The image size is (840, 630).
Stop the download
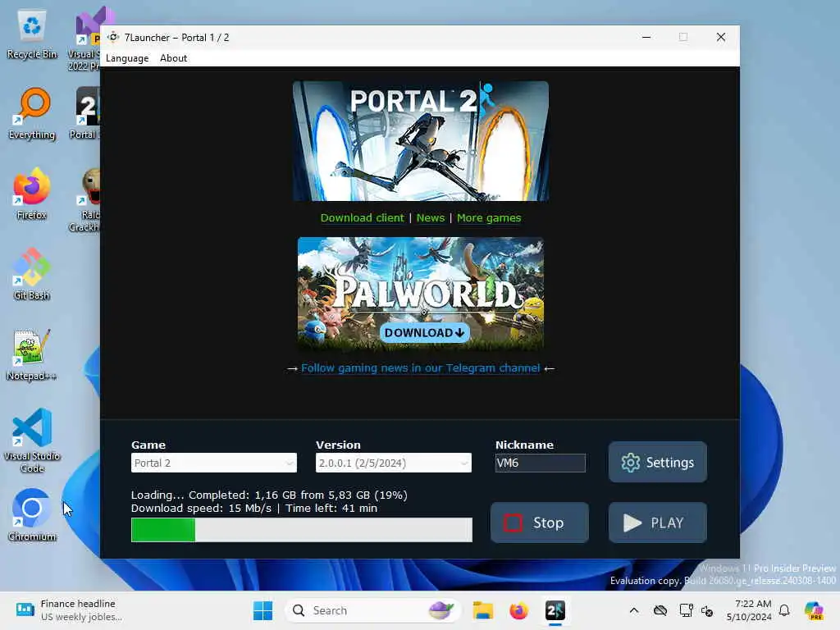540,523
